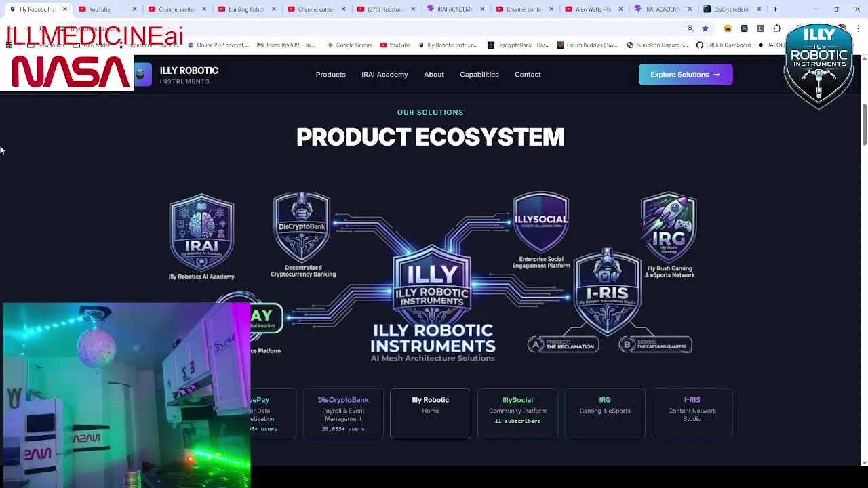Open Google Gemini bookmark
The image size is (868, 488).
tap(350, 45)
